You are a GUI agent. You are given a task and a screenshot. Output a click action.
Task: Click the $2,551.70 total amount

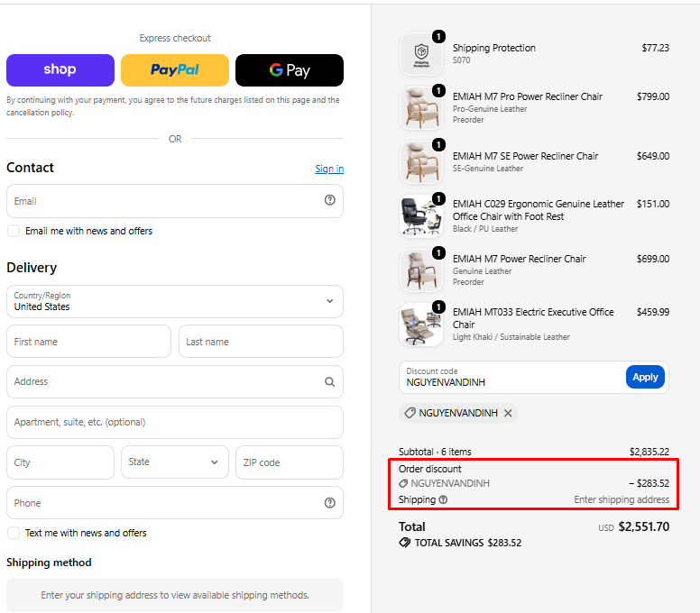coord(644,526)
